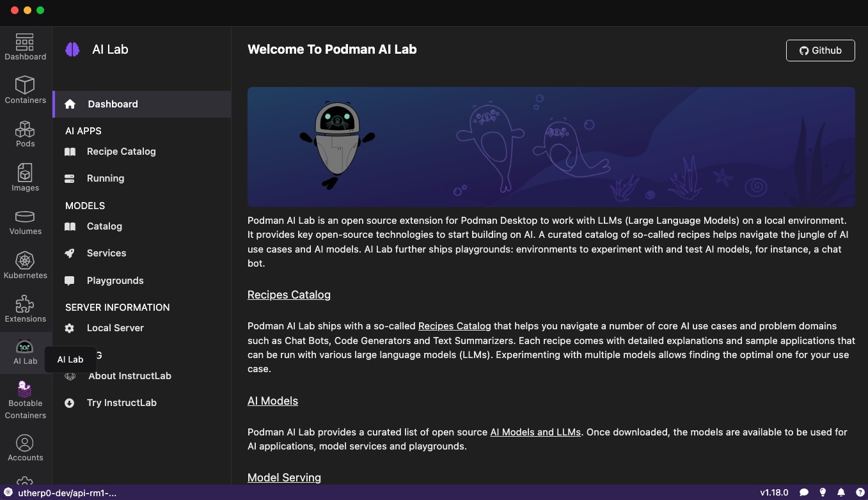The width and height of the screenshot is (868, 500).
Task: Open the Playgrounds menu item
Action: [x=115, y=281]
